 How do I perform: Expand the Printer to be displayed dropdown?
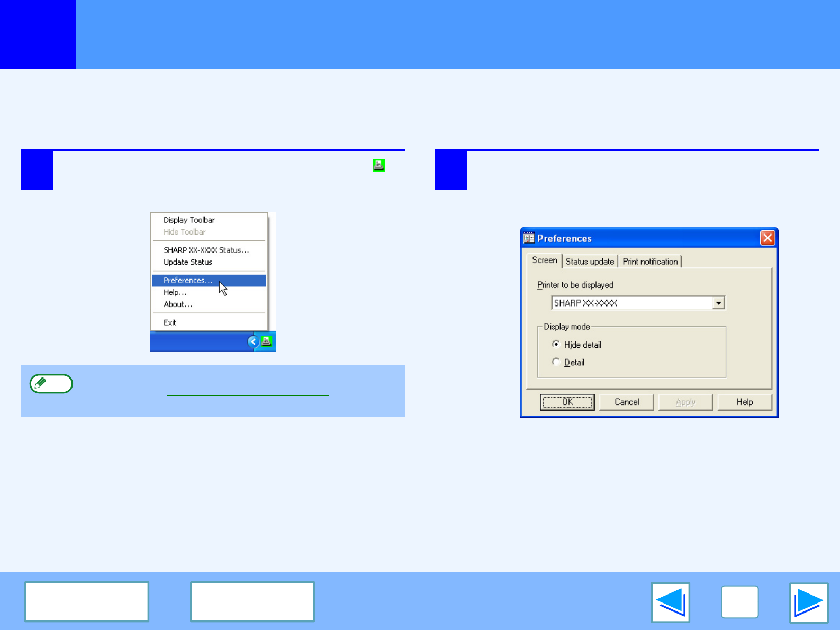point(718,303)
